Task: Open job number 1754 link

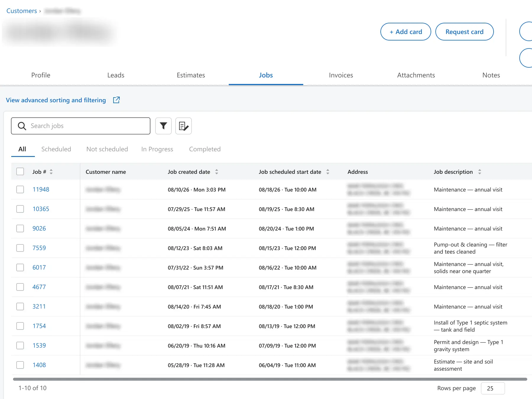Action: (39, 326)
